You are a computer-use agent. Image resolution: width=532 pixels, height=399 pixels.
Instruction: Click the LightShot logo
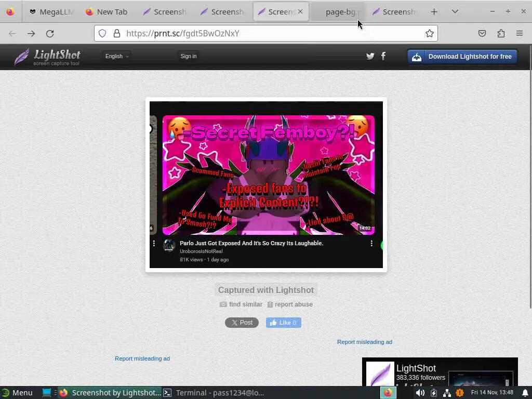point(47,57)
